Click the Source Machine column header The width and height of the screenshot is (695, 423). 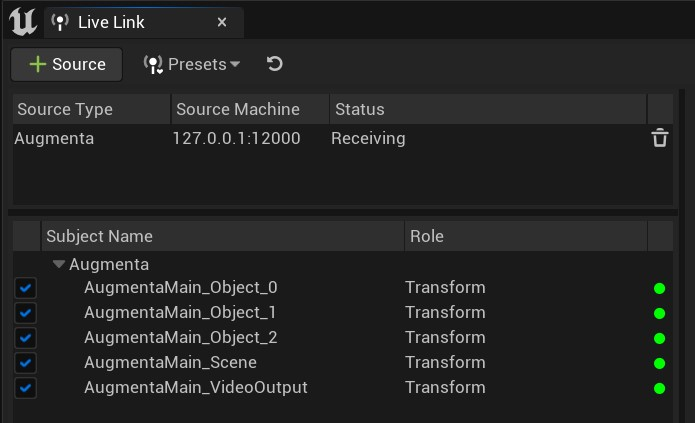point(250,109)
